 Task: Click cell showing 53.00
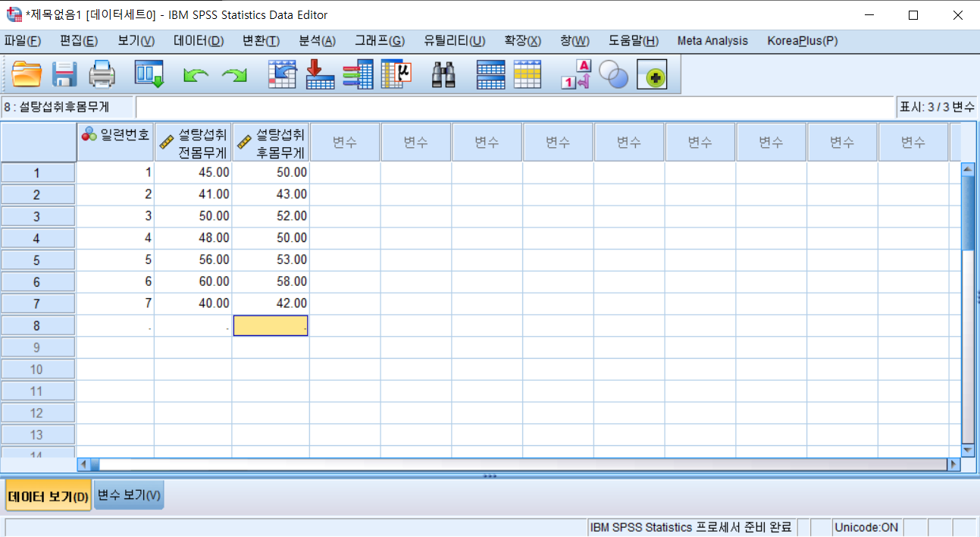tap(271, 260)
